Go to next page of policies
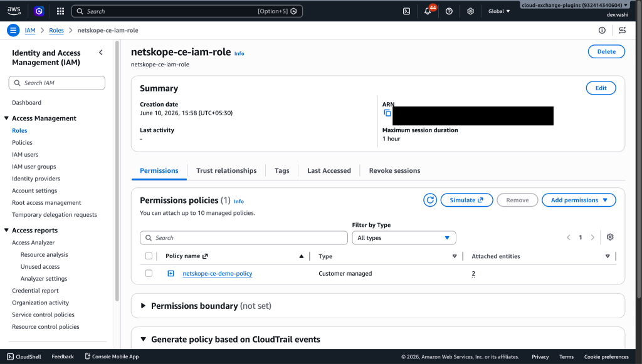The image size is (642, 364). click(x=592, y=237)
